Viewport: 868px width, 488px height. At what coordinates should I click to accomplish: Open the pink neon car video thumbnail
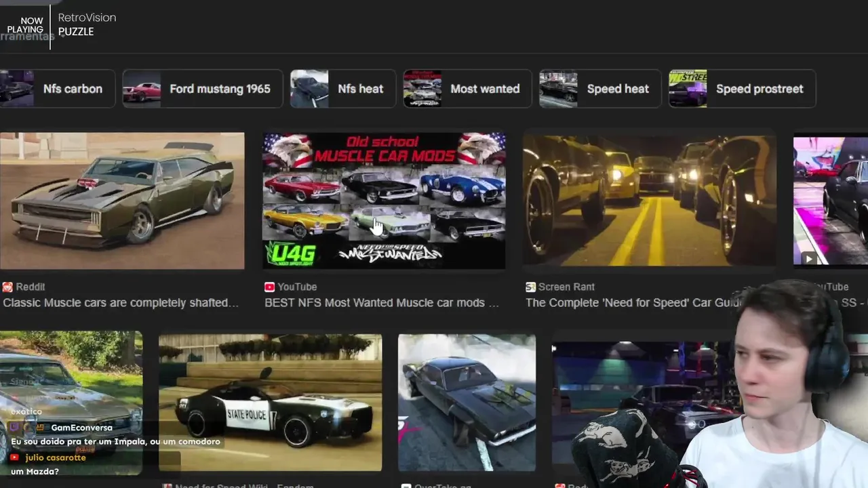click(831, 201)
